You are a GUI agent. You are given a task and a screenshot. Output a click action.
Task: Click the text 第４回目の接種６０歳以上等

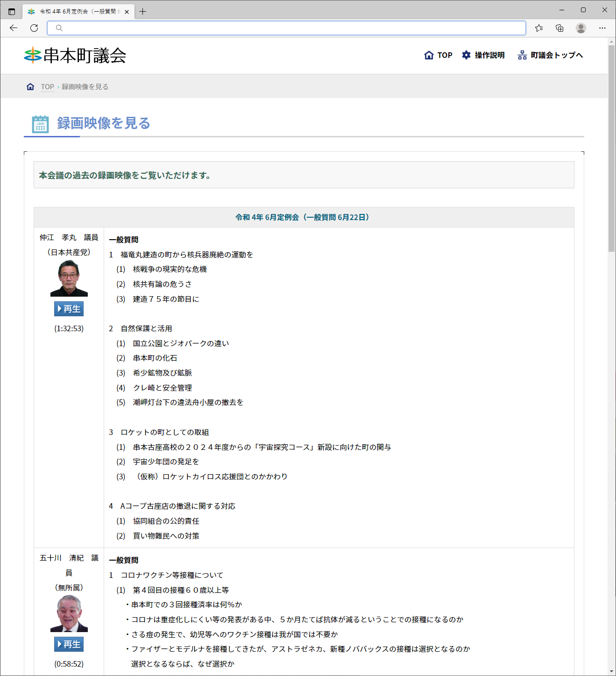pyautogui.click(x=181, y=590)
